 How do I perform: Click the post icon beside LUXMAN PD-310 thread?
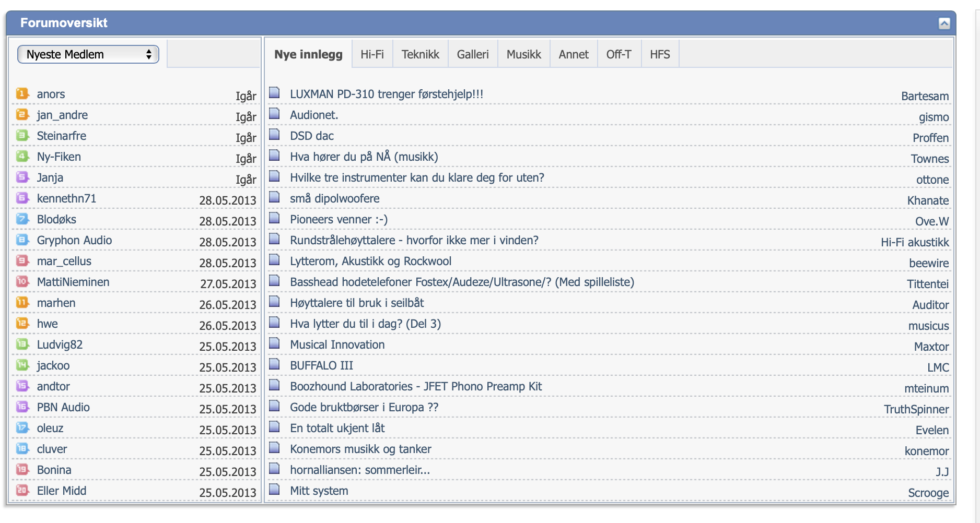point(274,93)
